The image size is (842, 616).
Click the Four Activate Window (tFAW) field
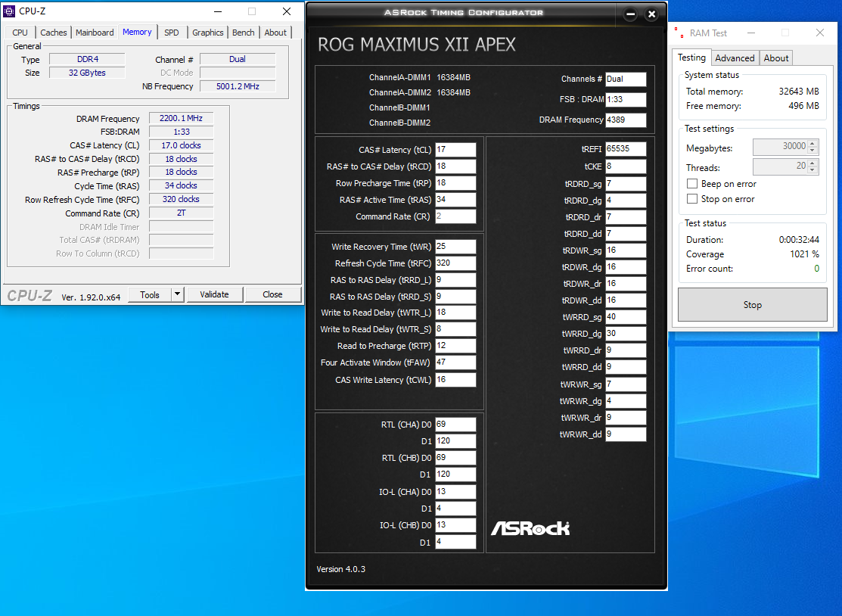455,362
